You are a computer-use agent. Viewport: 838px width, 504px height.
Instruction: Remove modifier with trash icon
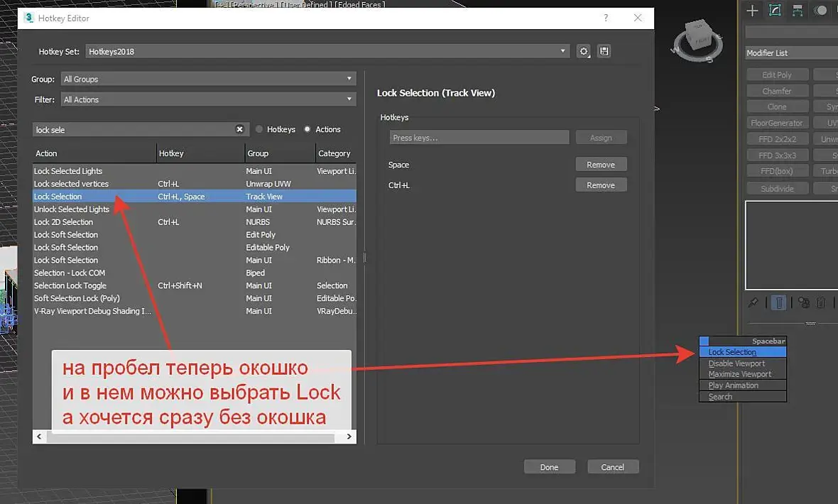(821, 303)
